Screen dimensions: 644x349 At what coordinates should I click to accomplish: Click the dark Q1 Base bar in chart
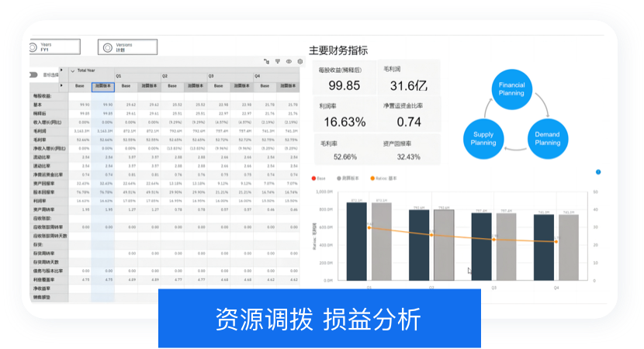click(x=356, y=241)
